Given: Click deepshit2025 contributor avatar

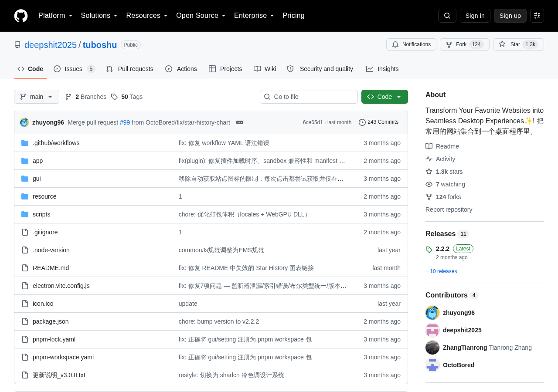Looking at the screenshot, I should point(432,330).
